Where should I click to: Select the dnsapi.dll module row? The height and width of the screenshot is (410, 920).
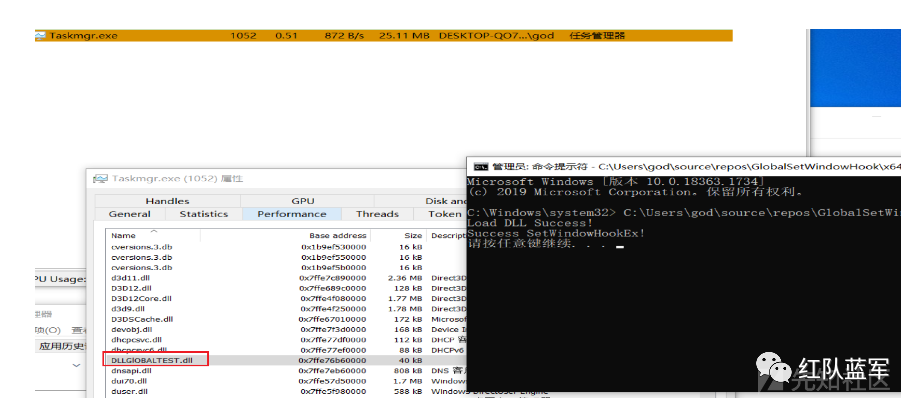pyautogui.click(x=286, y=371)
